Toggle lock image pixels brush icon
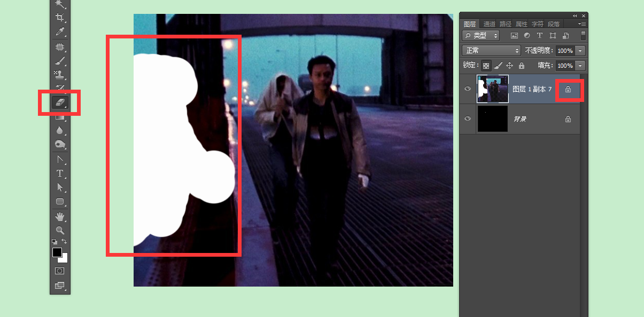The height and width of the screenshot is (317, 644). 498,66
